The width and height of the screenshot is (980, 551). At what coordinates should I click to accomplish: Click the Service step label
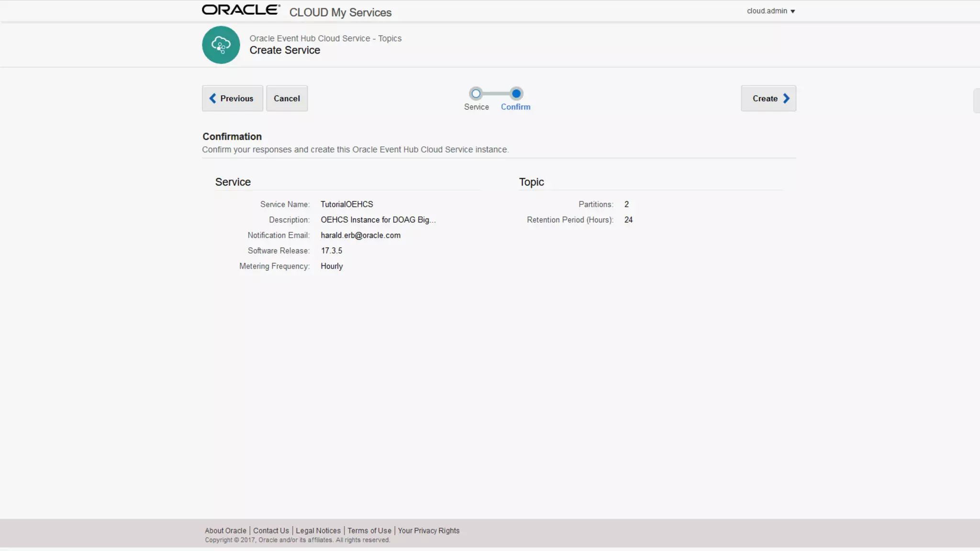click(x=476, y=107)
